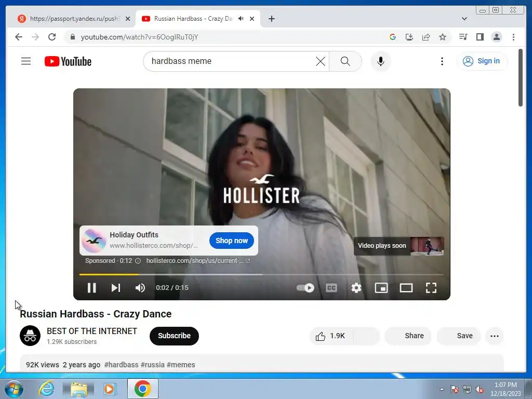Click the #russia hashtag
The width and height of the screenshot is (532, 399).
tap(153, 365)
